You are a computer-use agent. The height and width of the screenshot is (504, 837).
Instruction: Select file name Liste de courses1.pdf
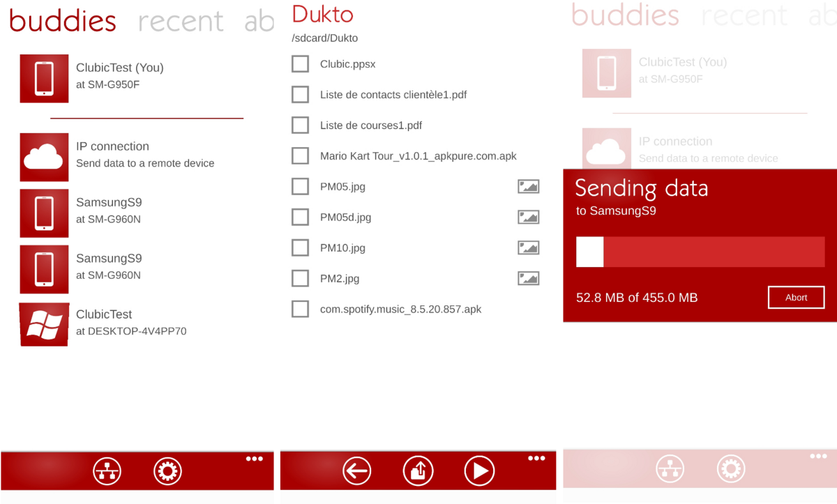[371, 125]
